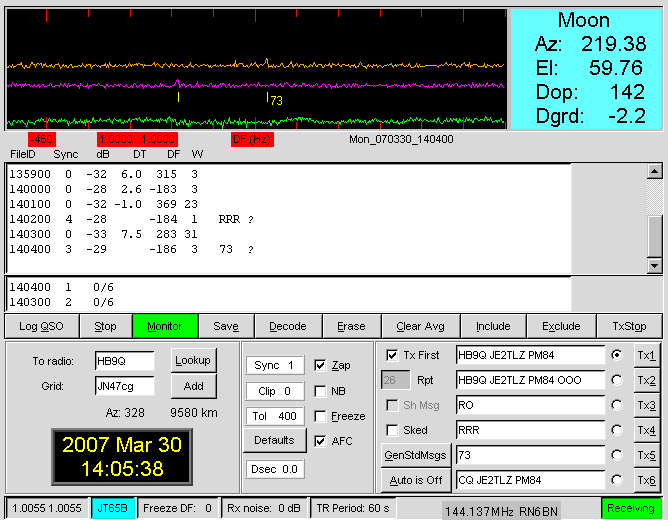
Task: Toggle the Zap checkbox
Action: pos(321,365)
